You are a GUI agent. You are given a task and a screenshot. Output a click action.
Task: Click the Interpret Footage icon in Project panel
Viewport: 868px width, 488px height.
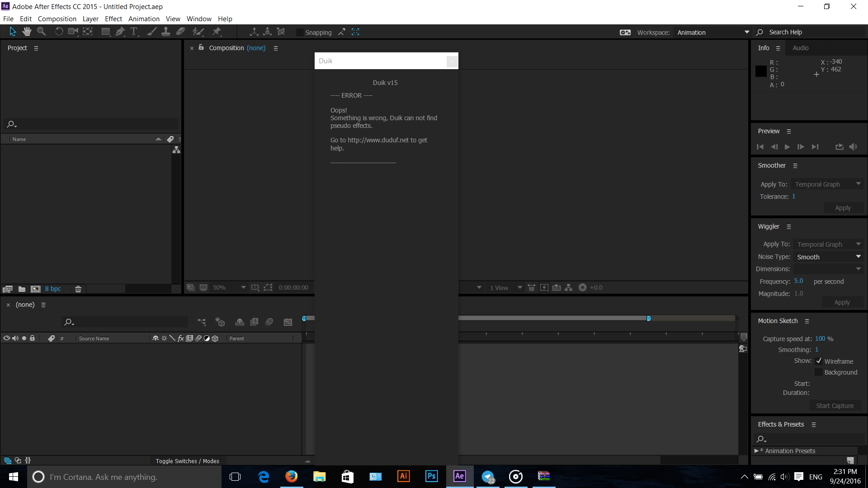coord(7,289)
